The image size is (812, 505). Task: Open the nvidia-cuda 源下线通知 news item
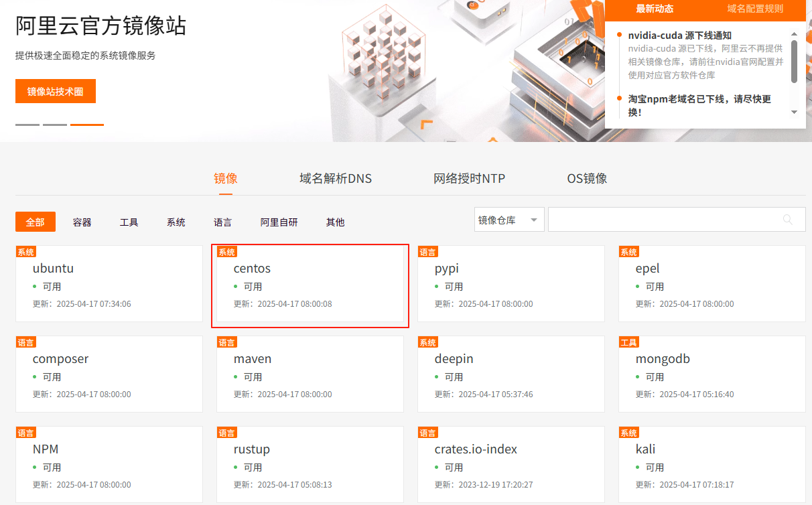click(x=680, y=35)
